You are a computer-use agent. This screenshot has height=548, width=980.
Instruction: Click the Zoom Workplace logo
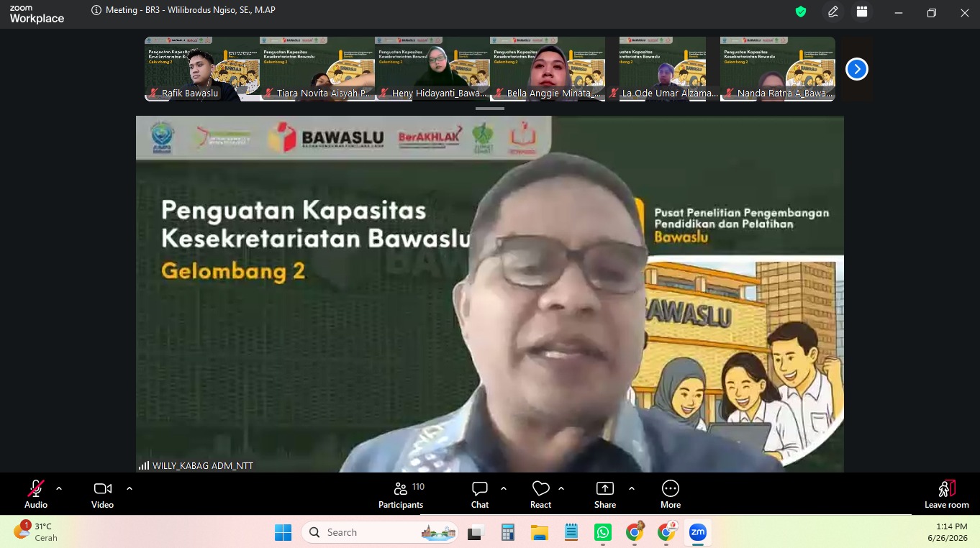click(x=37, y=14)
